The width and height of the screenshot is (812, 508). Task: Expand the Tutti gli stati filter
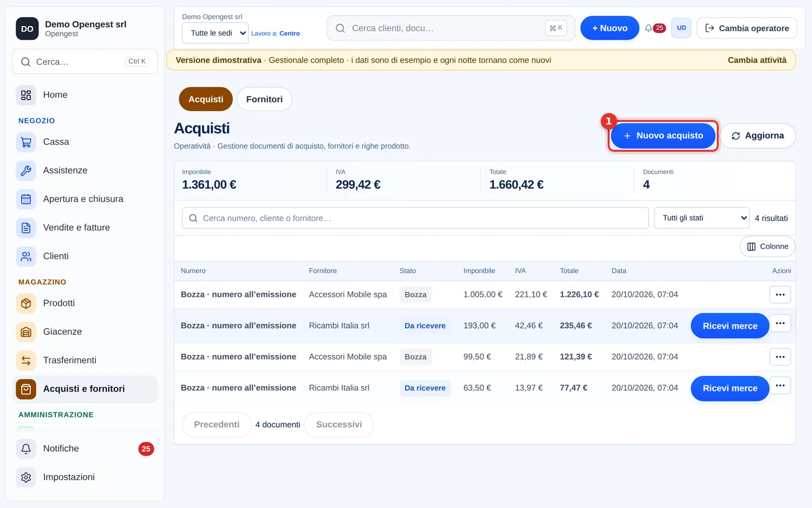coord(702,218)
